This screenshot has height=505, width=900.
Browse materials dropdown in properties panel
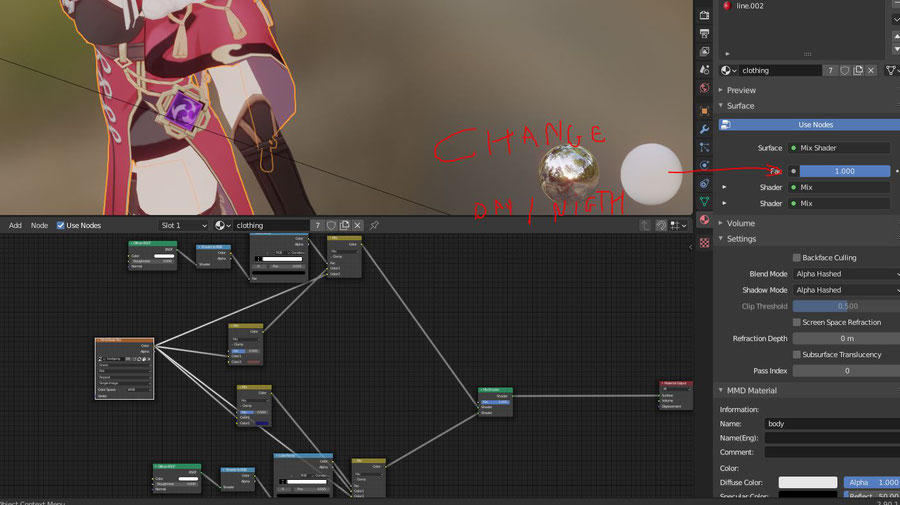(x=728, y=71)
